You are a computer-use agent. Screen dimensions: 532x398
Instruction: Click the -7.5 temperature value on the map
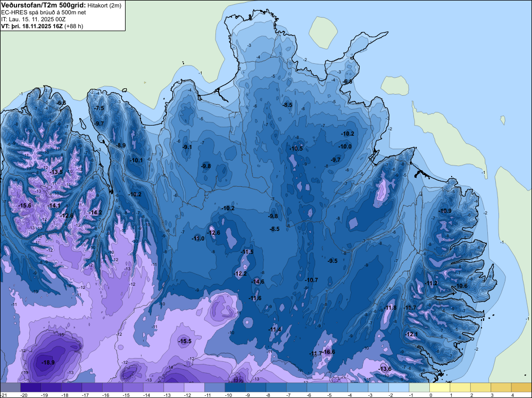[x=99, y=108]
